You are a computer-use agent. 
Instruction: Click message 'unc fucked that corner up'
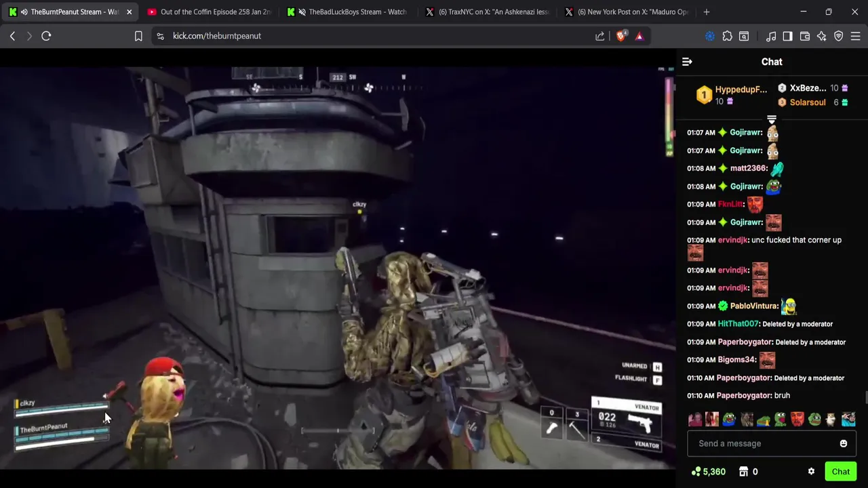click(796, 240)
